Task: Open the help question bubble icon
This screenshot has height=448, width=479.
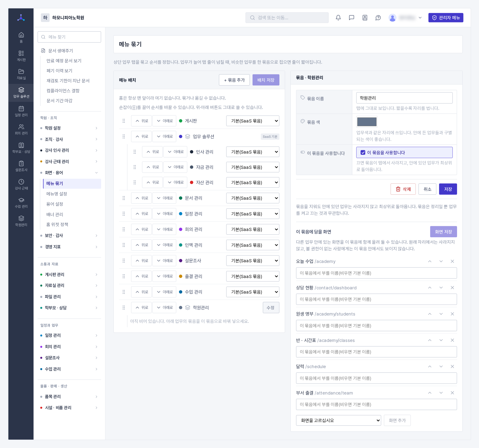Action: [x=378, y=18]
